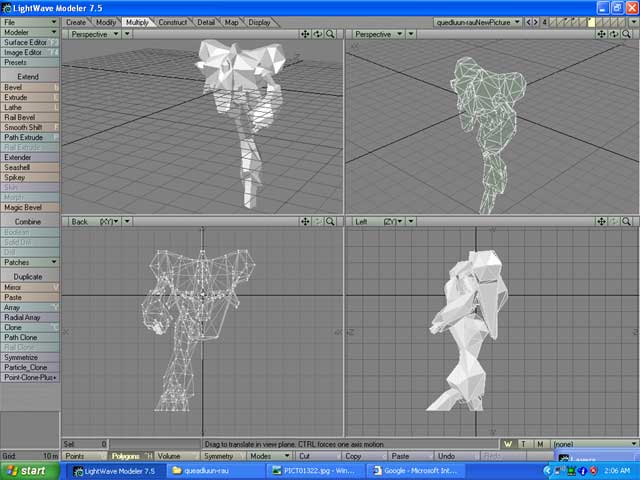The image size is (640, 480).
Task: Click zoom magnifier in Back (XY) viewport
Action: pos(330,221)
